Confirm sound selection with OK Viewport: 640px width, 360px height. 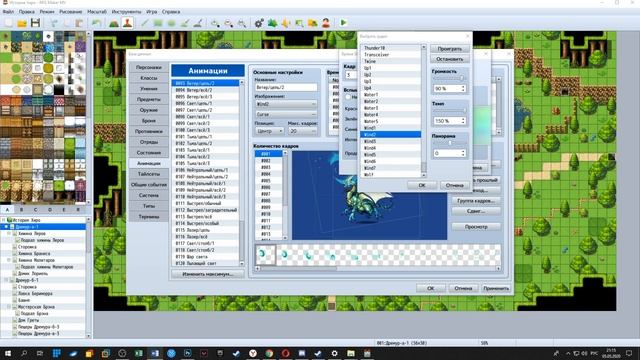pyautogui.click(x=422, y=185)
